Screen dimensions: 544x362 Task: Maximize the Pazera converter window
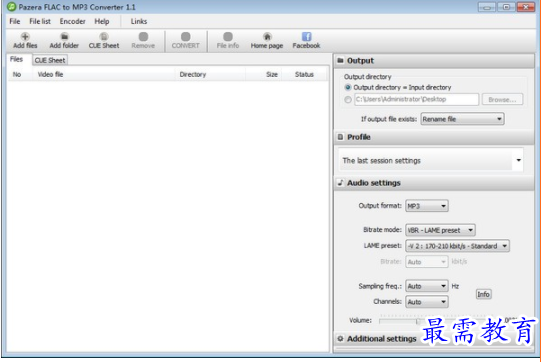click(506, 7)
